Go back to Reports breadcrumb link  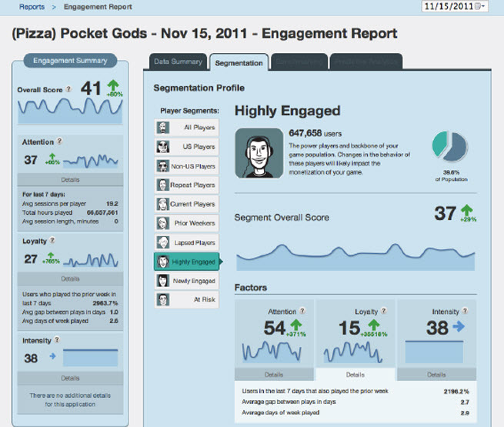click(x=32, y=7)
